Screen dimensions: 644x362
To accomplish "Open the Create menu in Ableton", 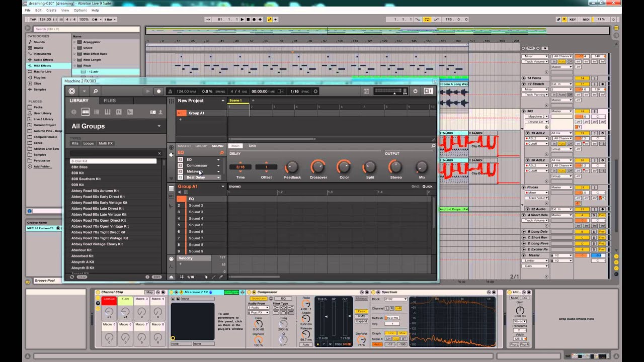I will (51, 10).
